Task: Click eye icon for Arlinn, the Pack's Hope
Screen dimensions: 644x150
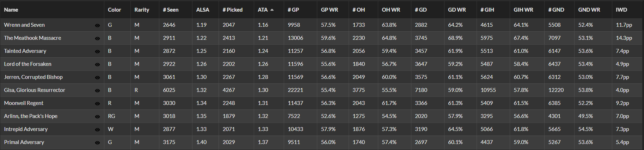Action: click(x=97, y=117)
